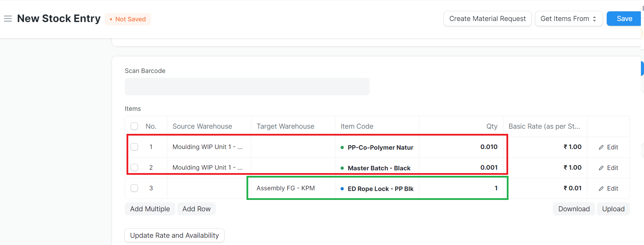Click blue status dot beside ED Rope Lock
Image resolution: width=644 pixels, height=245 pixels.
tap(342, 189)
